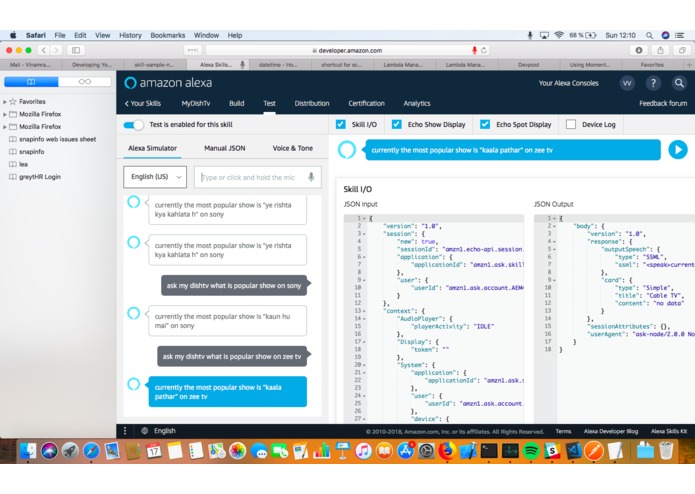Image resolution: width=695 pixels, height=494 pixels.
Task: Open Visual Studio Code from the dock
Action: pos(573,451)
